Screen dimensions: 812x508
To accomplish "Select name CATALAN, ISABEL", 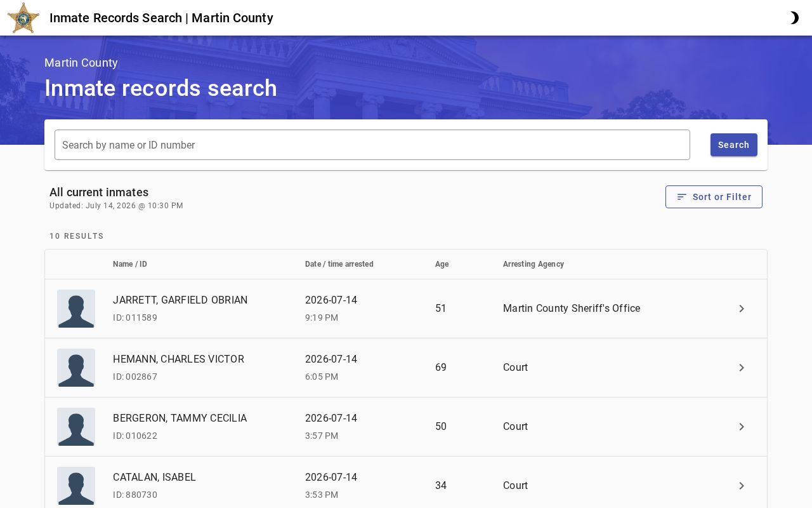I will (154, 477).
